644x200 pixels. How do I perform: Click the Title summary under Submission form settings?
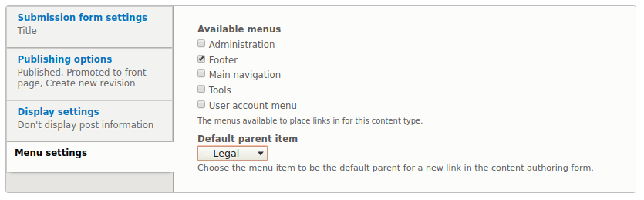pyautogui.click(x=27, y=31)
